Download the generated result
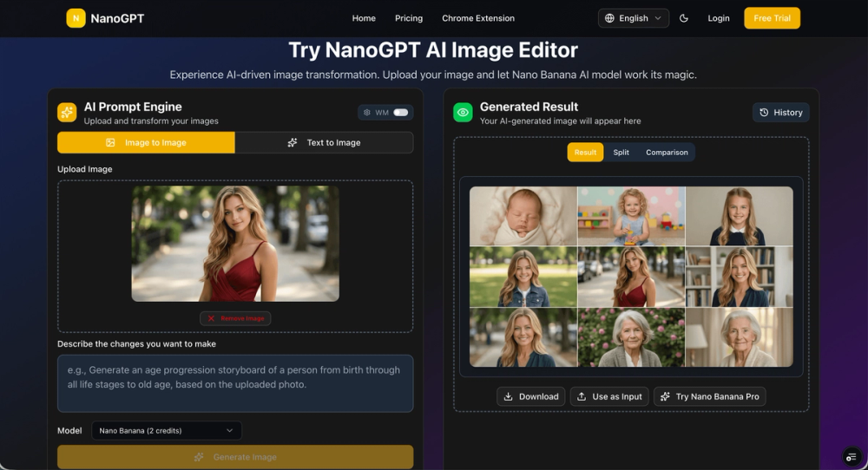This screenshot has height=470, width=868. pyautogui.click(x=531, y=396)
